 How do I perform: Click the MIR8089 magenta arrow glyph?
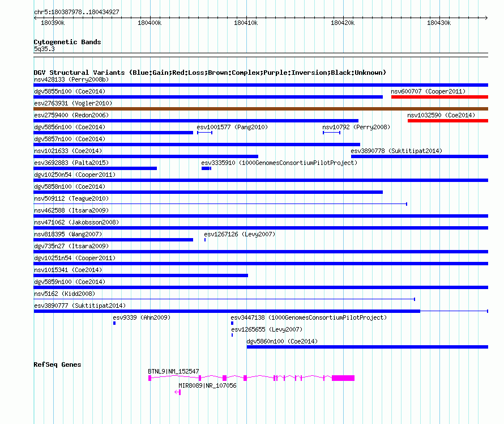178,392
